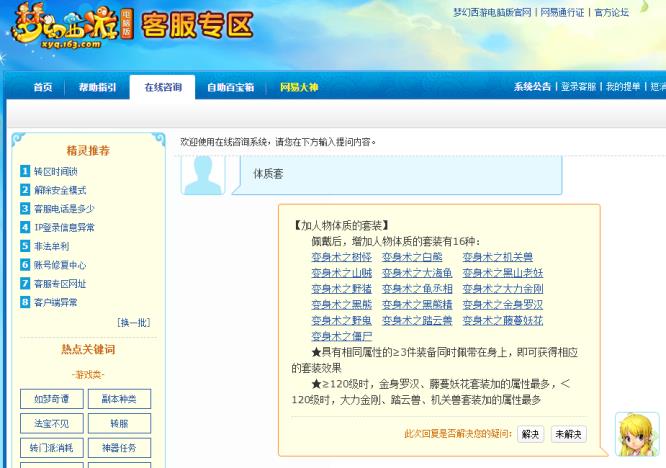
Task: Open link 变身术之黑熊
Action: (x=341, y=304)
